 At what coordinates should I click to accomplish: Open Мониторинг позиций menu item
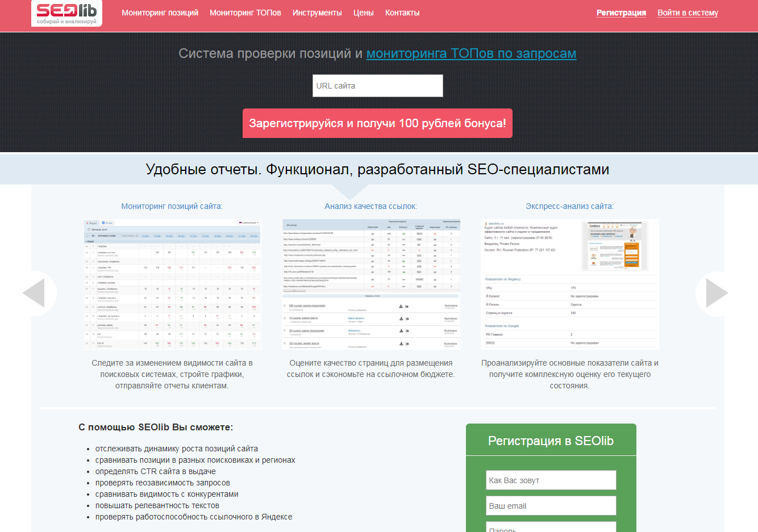tap(160, 12)
